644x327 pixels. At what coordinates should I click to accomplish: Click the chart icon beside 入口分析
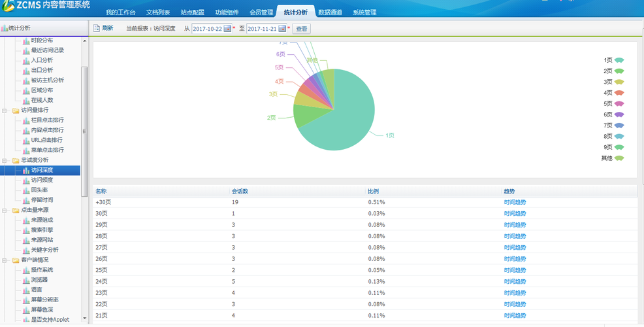25,60
